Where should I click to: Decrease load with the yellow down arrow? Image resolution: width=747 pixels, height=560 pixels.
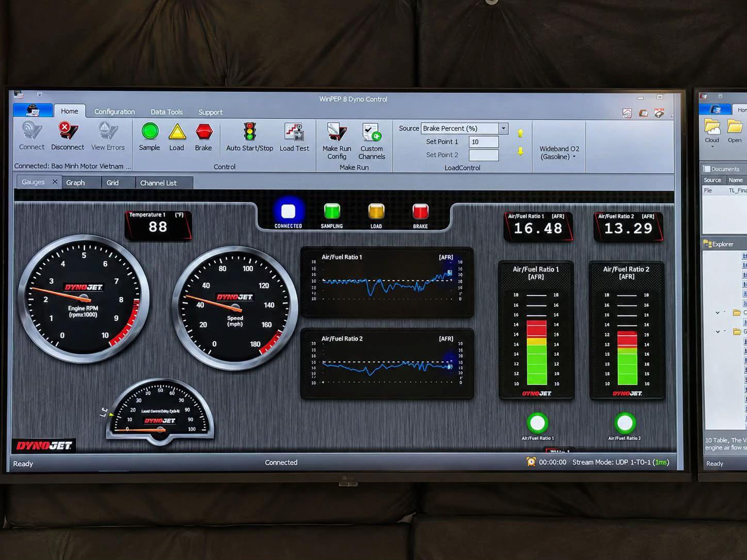pyautogui.click(x=521, y=151)
